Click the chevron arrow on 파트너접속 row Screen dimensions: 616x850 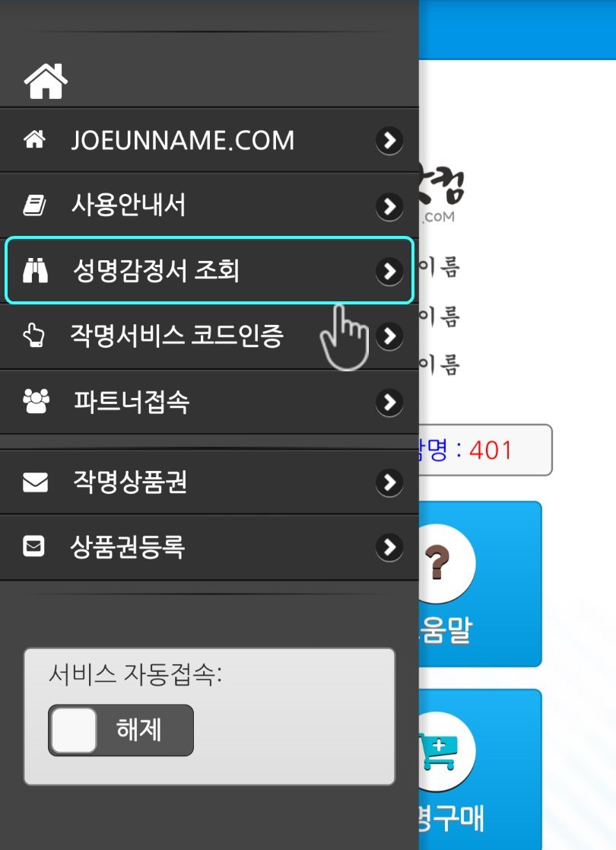389,402
